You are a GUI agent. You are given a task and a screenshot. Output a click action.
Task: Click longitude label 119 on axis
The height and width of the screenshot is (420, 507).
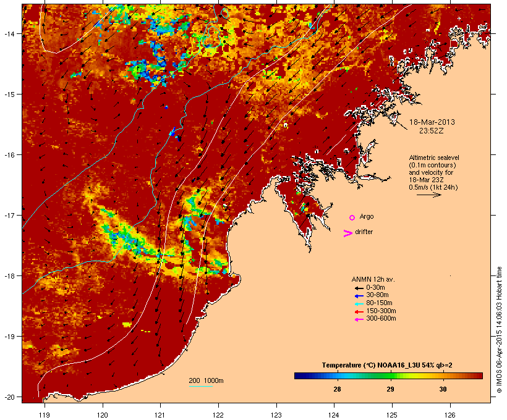click(x=45, y=415)
